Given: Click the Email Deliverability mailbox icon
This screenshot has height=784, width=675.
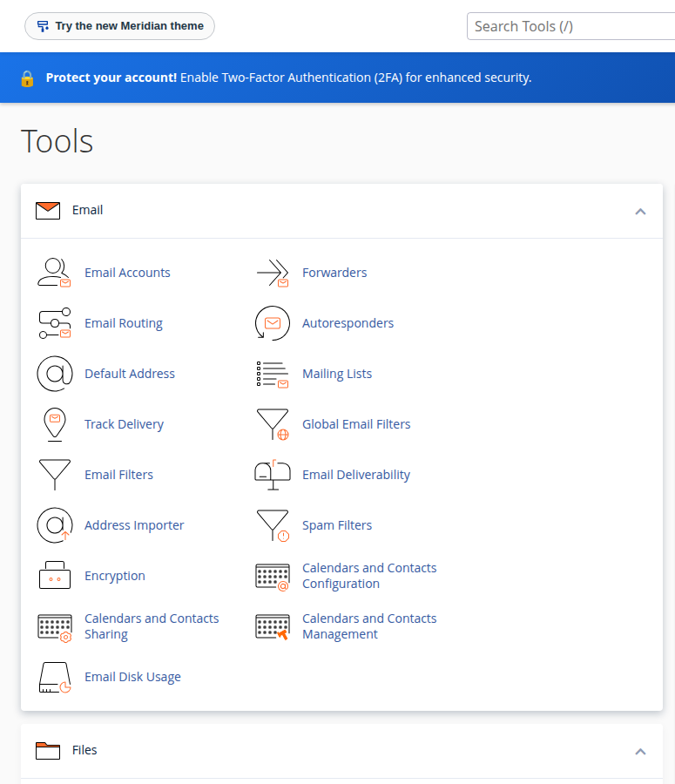Looking at the screenshot, I should pyautogui.click(x=273, y=475).
